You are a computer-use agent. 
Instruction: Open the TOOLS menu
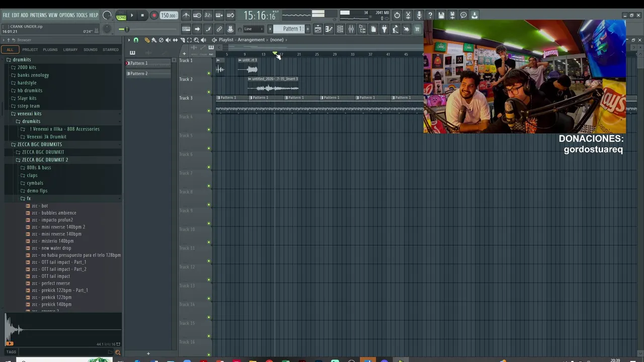pyautogui.click(x=82, y=16)
